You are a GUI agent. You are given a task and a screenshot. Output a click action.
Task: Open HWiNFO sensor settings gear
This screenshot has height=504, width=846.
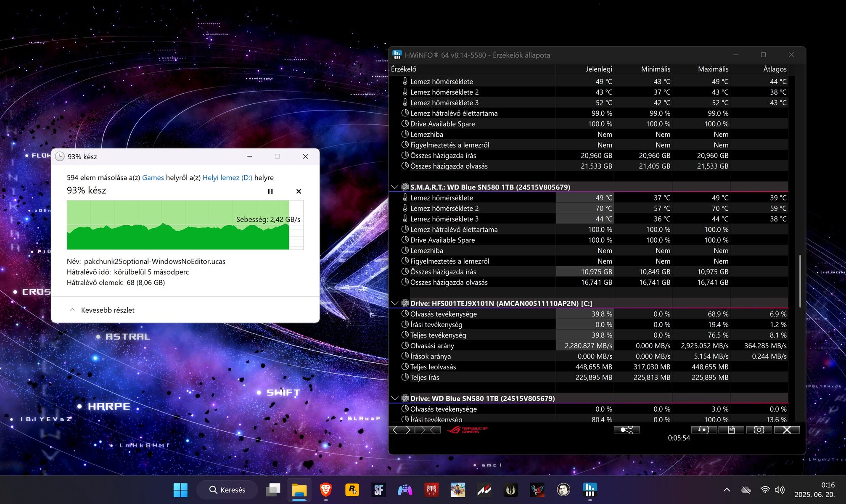click(759, 430)
